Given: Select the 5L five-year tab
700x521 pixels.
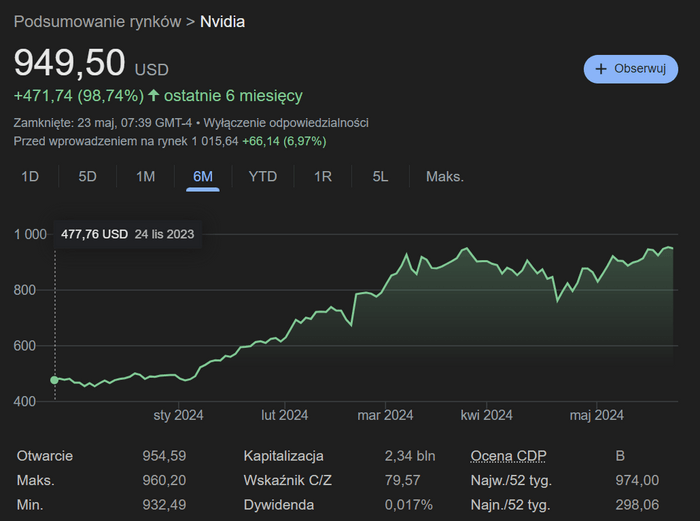Looking at the screenshot, I should coord(380,177).
